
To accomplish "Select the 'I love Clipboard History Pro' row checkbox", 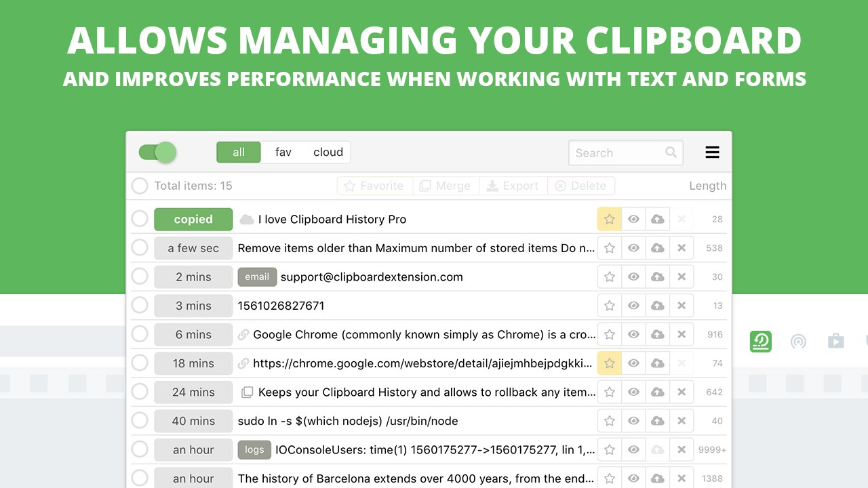I will coord(140,219).
